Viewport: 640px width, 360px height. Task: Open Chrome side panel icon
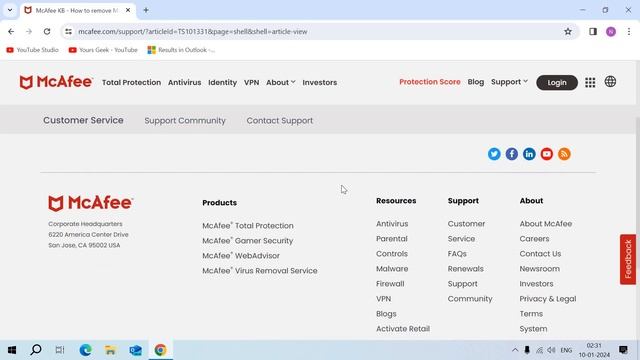pos(593,31)
